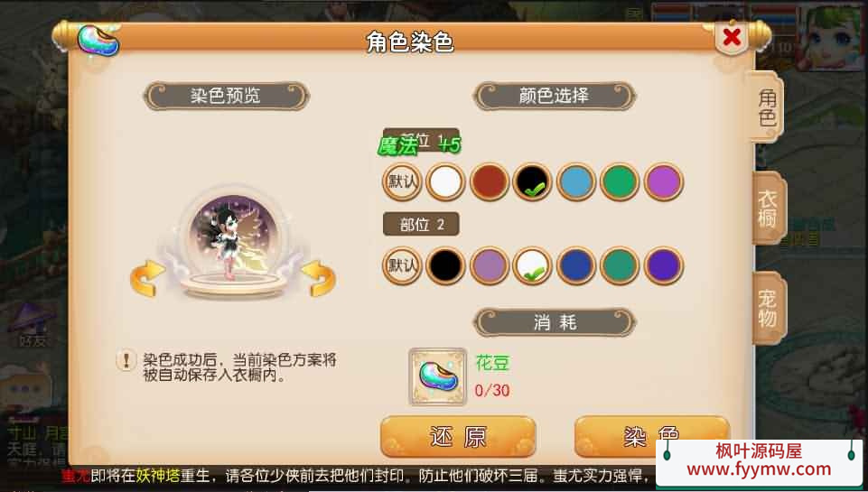Switch to the 角色 side tab

pos(767,107)
